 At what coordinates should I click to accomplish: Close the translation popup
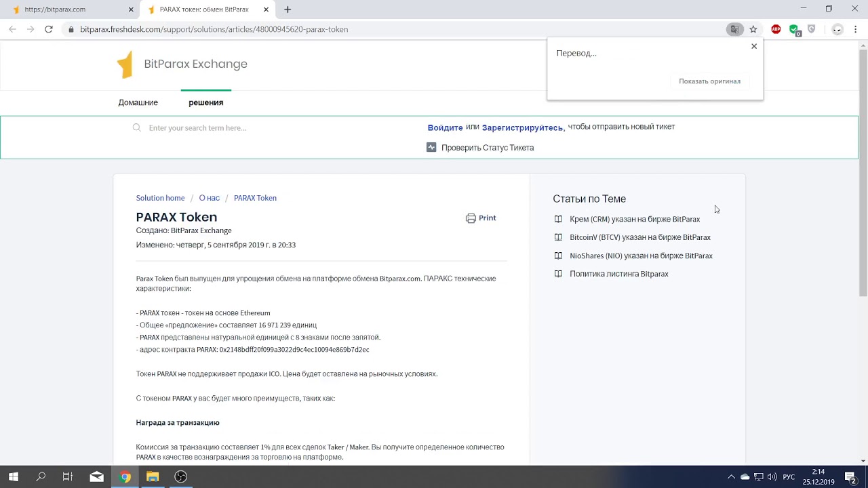coord(754,46)
